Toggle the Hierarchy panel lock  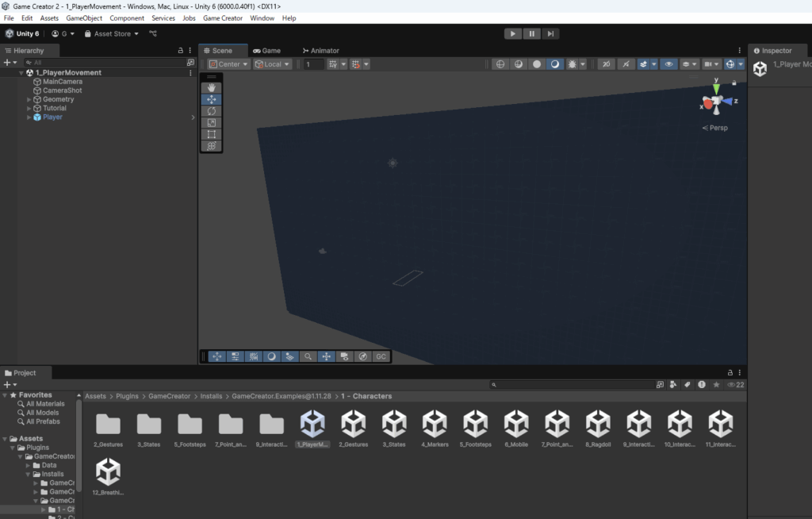tap(180, 50)
